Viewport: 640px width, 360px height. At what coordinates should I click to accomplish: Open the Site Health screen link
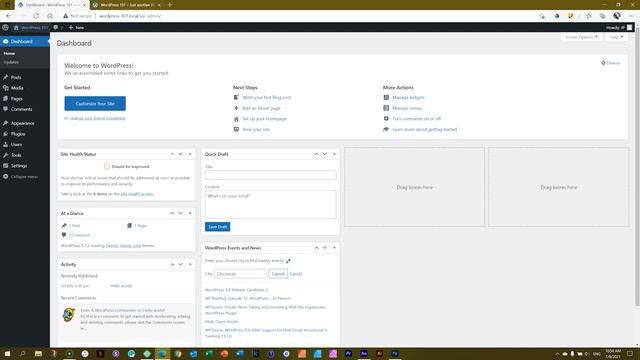[x=137, y=193]
